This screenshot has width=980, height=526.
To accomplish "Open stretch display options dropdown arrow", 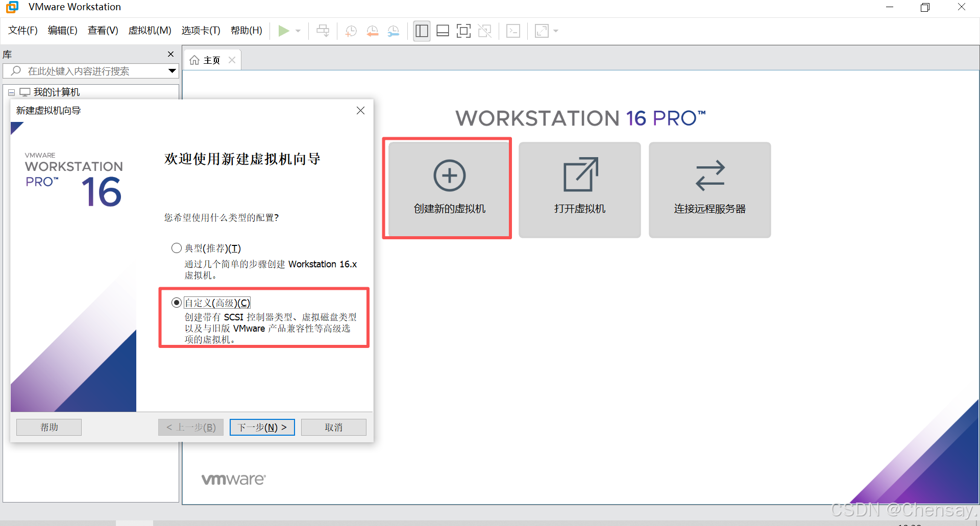I will (556, 31).
